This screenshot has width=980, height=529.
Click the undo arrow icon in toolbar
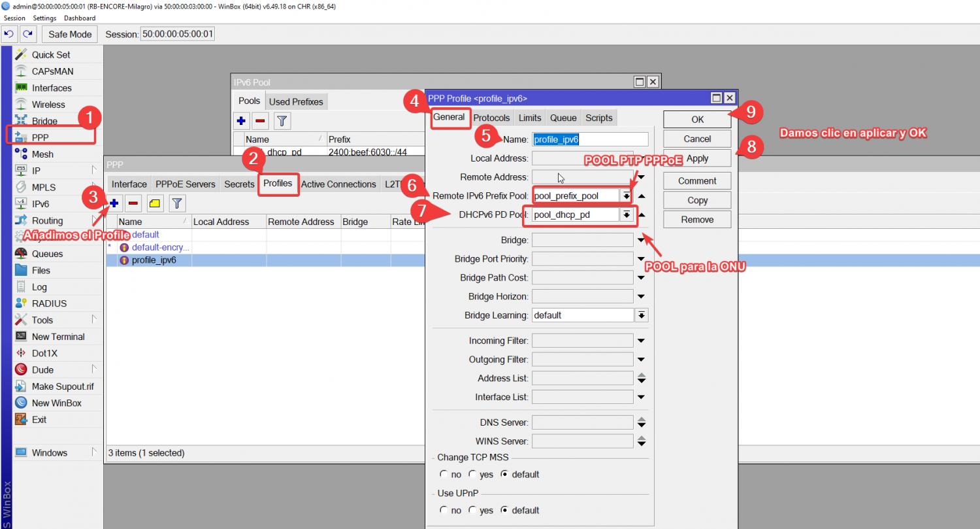point(9,34)
